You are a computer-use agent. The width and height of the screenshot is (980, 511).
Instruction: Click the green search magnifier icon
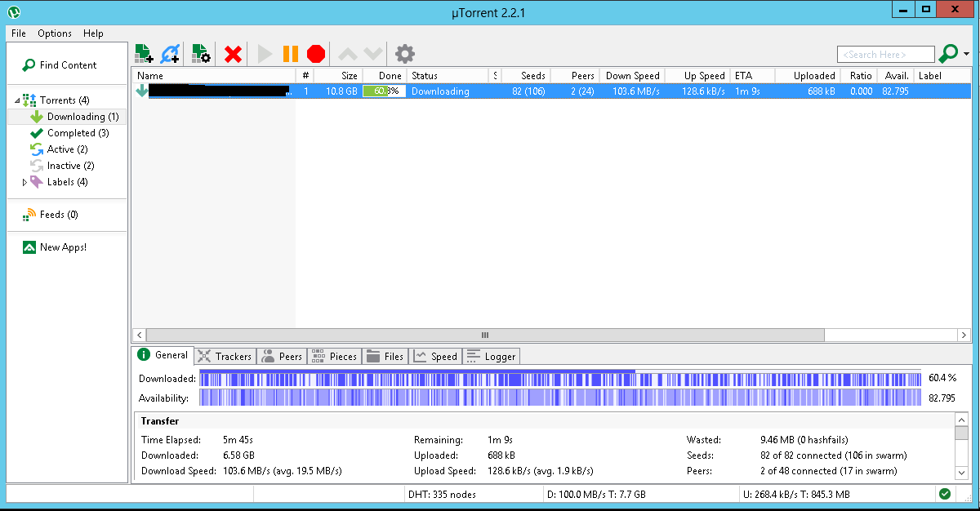tap(948, 54)
